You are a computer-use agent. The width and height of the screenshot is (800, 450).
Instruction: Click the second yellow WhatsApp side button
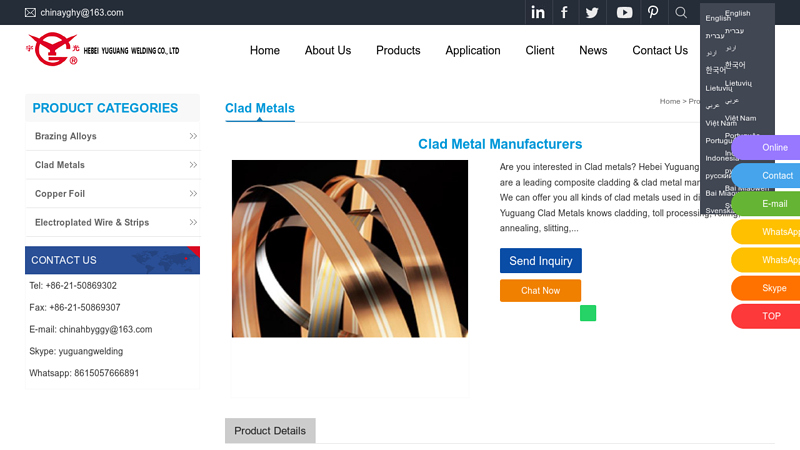(x=766, y=260)
